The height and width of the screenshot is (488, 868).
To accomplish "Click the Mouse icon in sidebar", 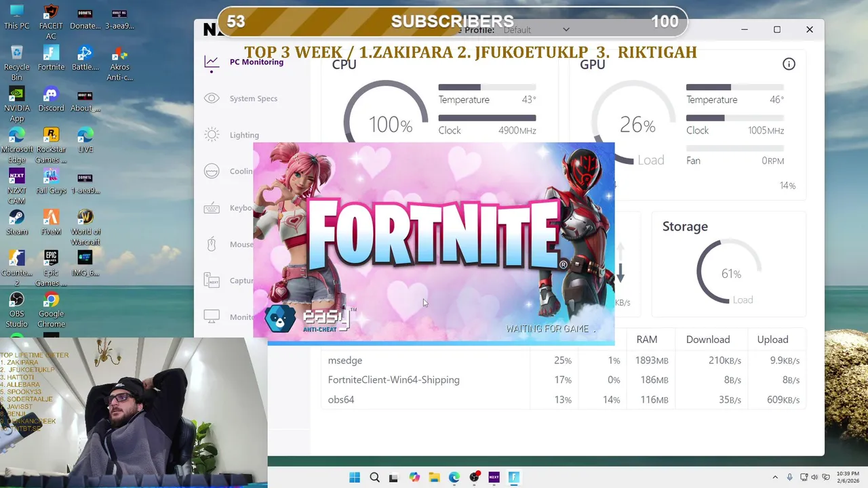I will pyautogui.click(x=212, y=244).
